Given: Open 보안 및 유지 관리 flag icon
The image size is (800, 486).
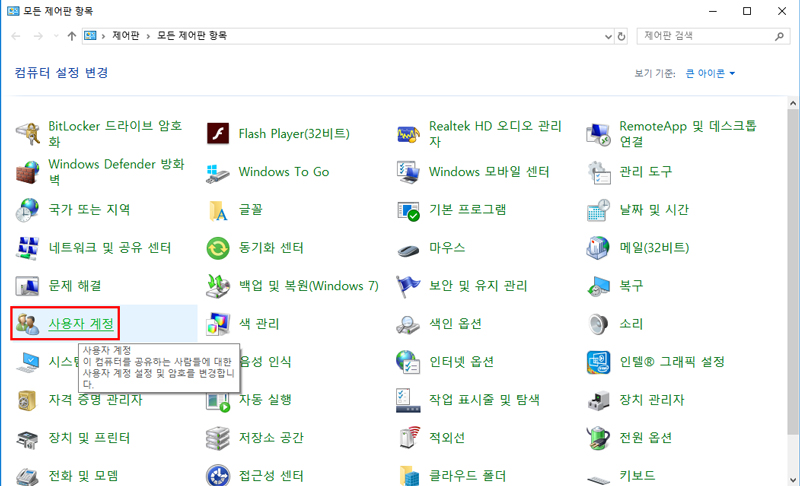Looking at the screenshot, I should pyautogui.click(x=408, y=286).
